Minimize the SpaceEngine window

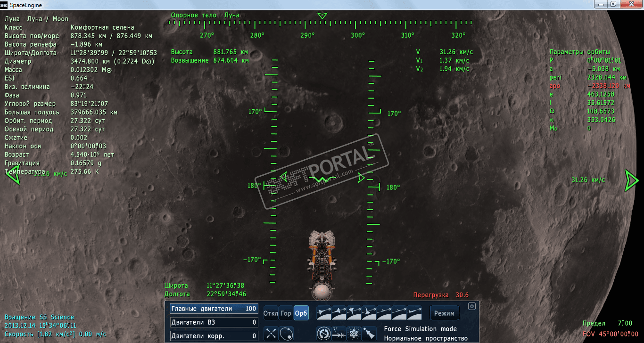(600, 4)
